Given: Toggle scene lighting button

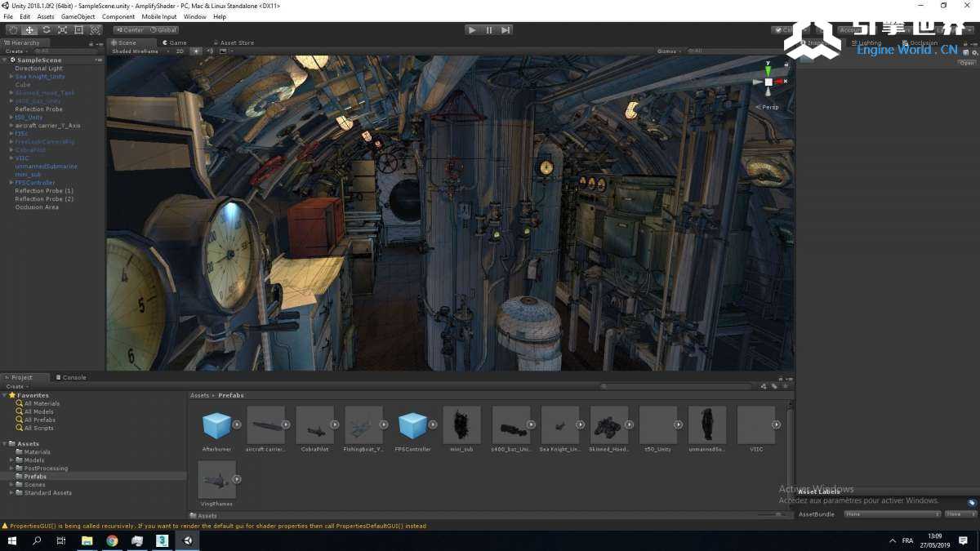Looking at the screenshot, I should 196,51.
